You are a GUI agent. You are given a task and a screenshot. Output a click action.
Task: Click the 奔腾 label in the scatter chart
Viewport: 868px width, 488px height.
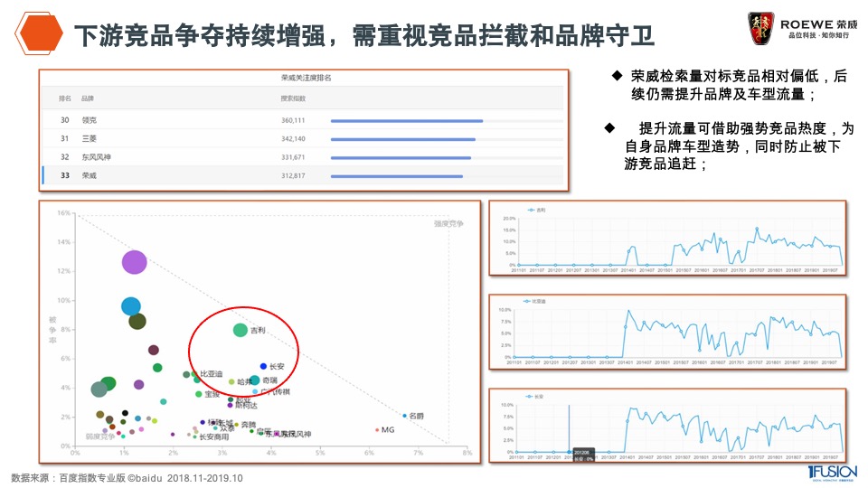pyautogui.click(x=249, y=425)
